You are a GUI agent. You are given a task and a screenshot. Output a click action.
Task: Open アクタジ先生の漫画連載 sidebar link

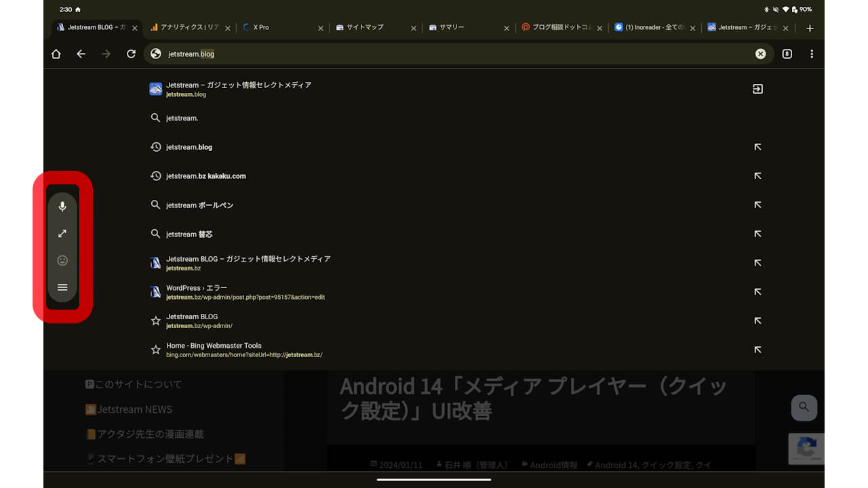click(144, 434)
